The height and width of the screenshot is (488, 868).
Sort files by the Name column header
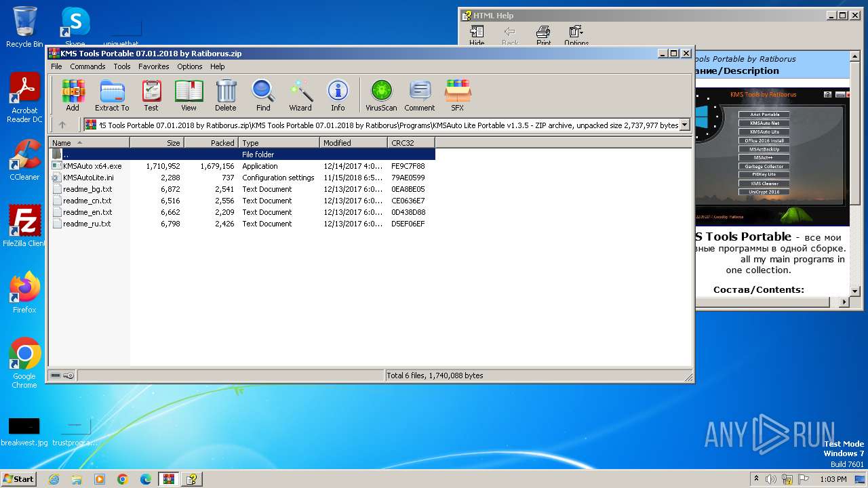pyautogui.click(x=89, y=143)
